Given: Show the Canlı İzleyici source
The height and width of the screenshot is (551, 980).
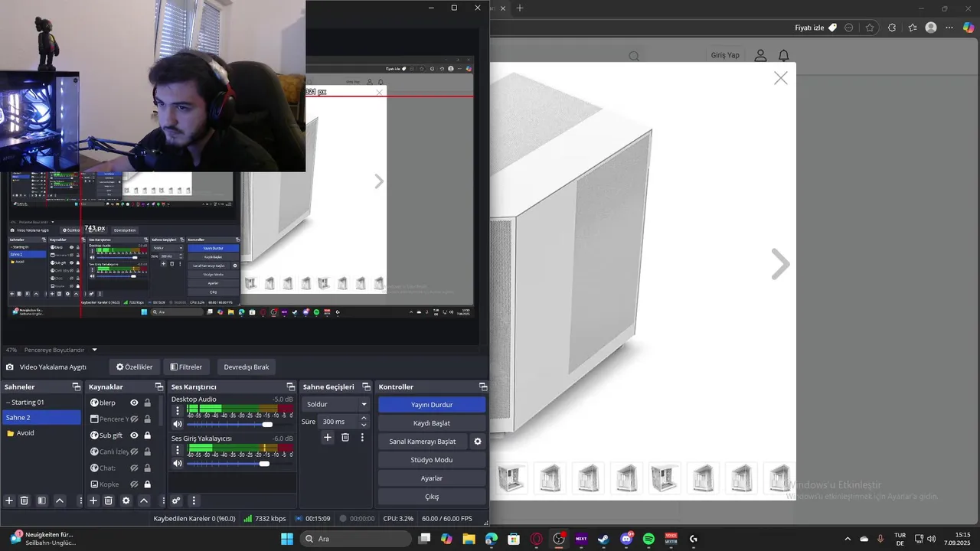Looking at the screenshot, I should point(134,452).
